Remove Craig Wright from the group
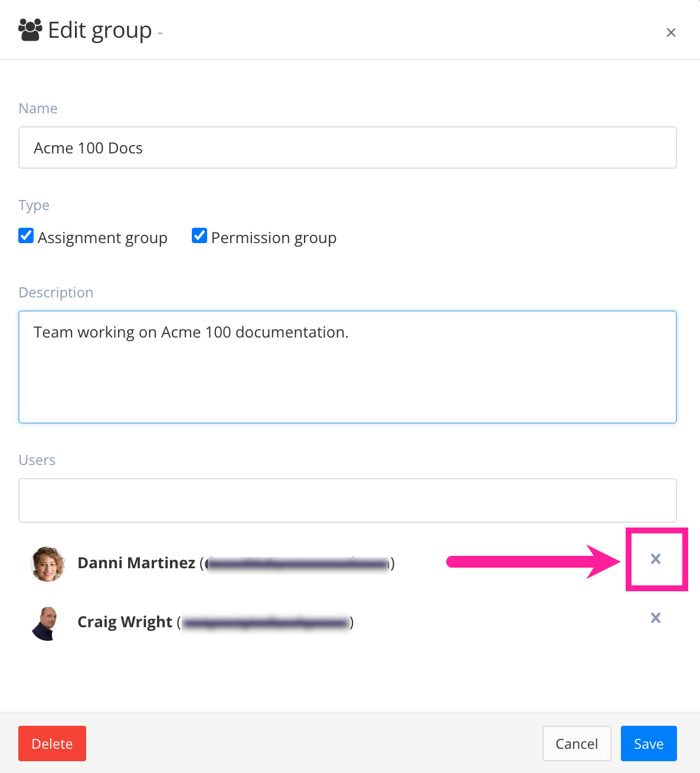Viewport: 700px width, 773px height. point(656,618)
